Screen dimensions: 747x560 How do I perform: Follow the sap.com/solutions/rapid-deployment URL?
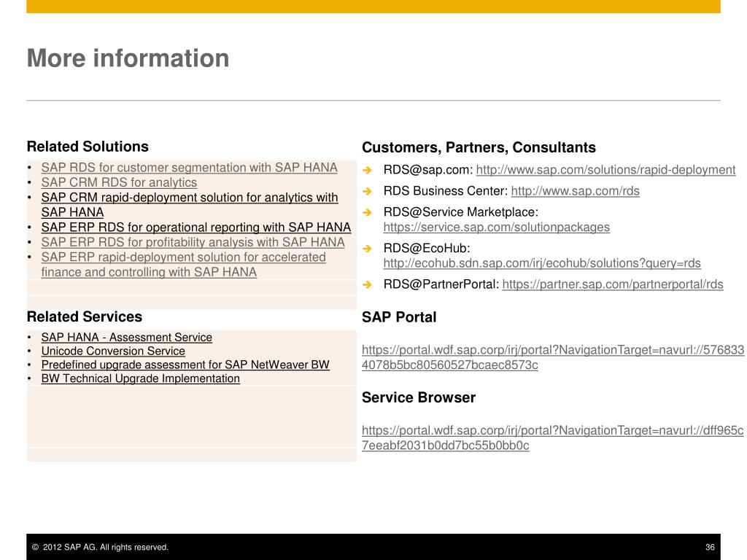click(x=606, y=170)
